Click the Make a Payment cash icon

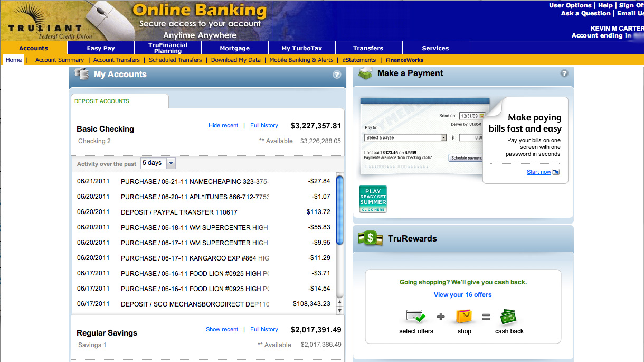tap(365, 73)
